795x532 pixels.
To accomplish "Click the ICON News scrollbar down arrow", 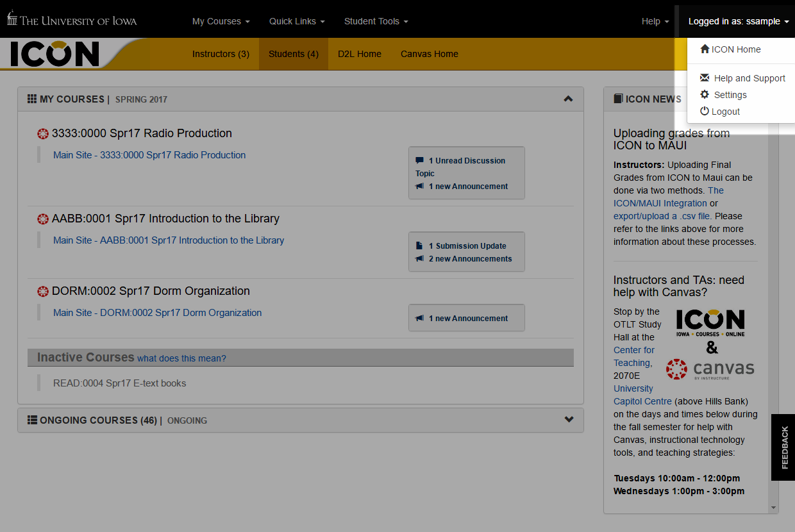I will coord(774,508).
